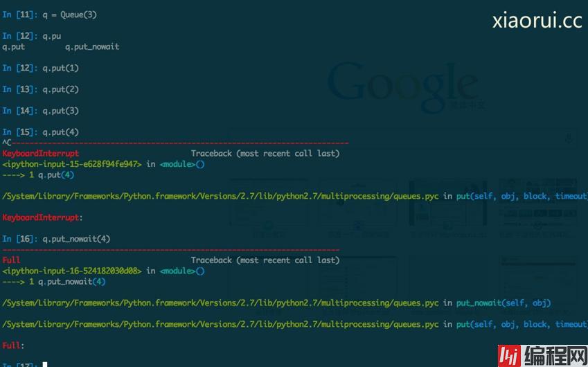Click queues.pyc path for put_nowait(self, obj)
Screen dimensions: 588x367
[x=220, y=303]
